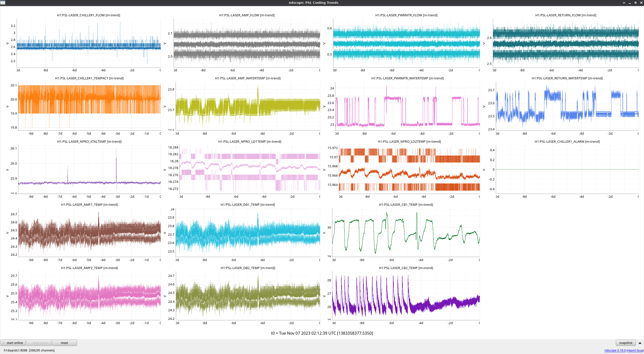Shade window with the up-chevron icon

coord(624,3)
